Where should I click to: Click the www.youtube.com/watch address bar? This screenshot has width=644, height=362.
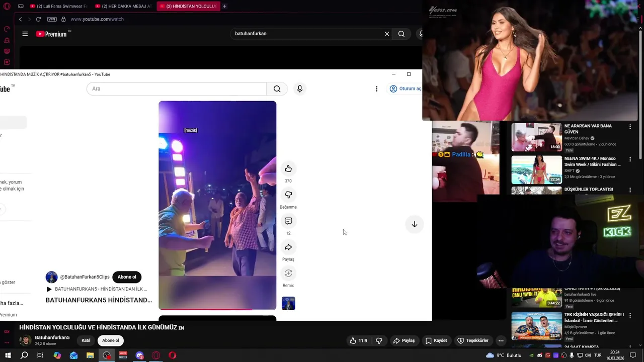point(97,19)
